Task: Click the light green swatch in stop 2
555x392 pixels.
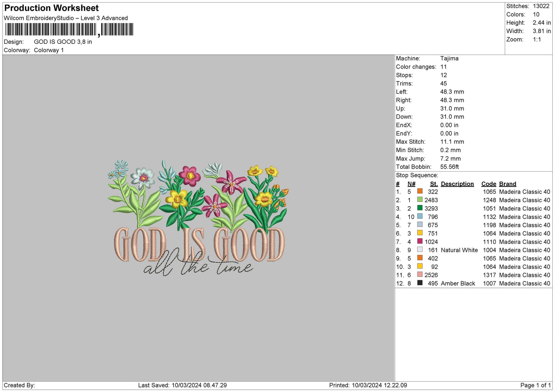Action: point(420,200)
